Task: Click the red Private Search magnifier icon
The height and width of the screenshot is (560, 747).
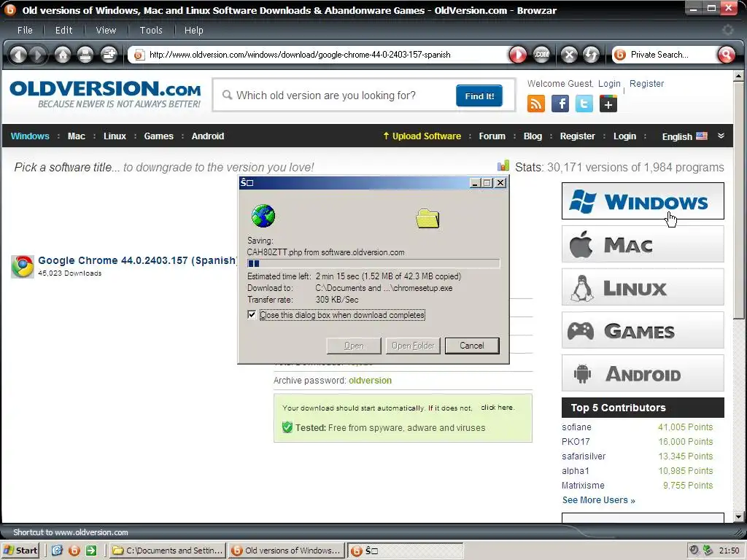Action: tap(726, 55)
